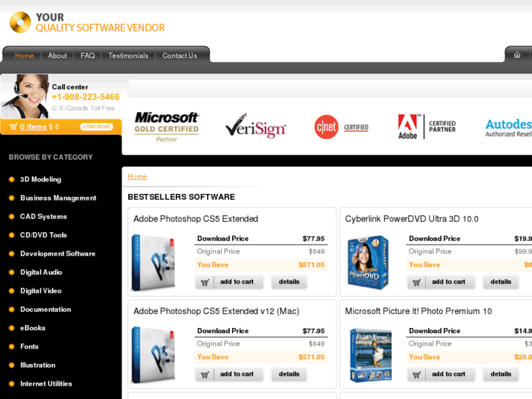Click the checkout button
This screenshot has height=399, width=532.
[x=97, y=127]
